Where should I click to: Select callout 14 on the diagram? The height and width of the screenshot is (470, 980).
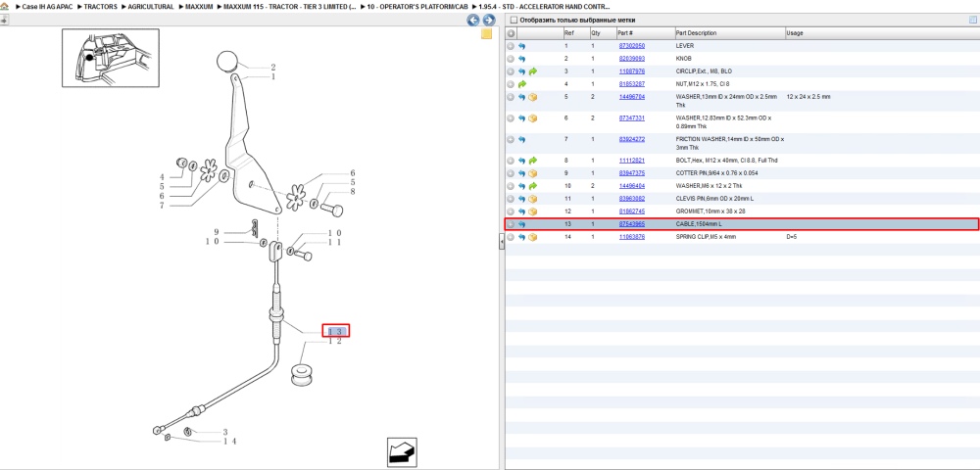click(x=229, y=442)
